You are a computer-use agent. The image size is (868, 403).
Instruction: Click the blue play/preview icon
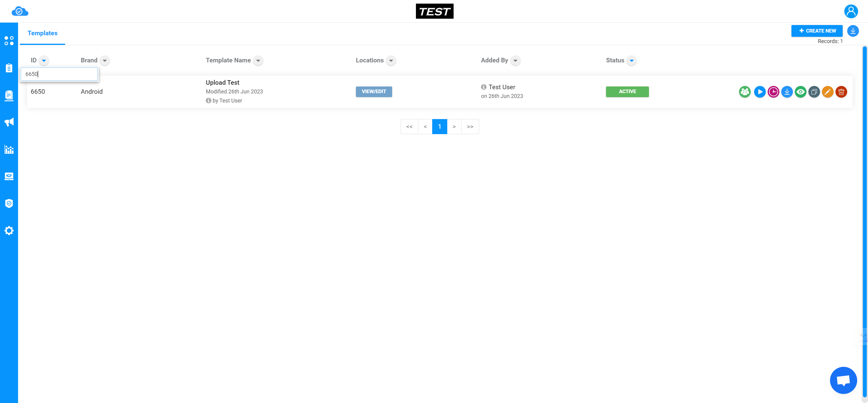point(759,91)
